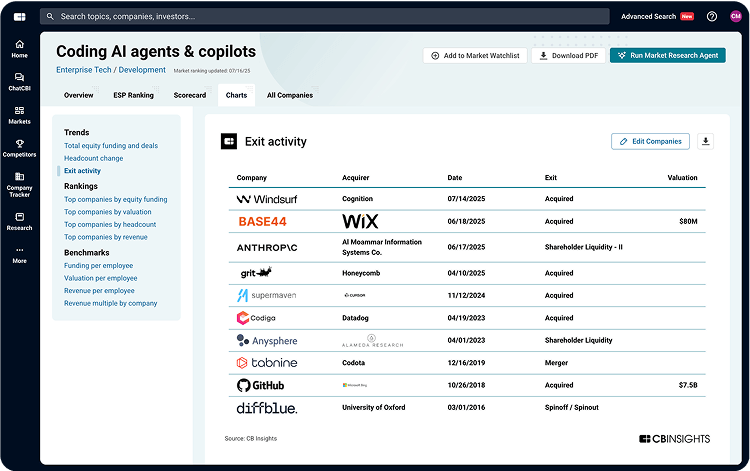Image resolution: width=750 pixels, height=471 pixels.
Task: Open Research in the sidebar
Action: pos(20,220)
